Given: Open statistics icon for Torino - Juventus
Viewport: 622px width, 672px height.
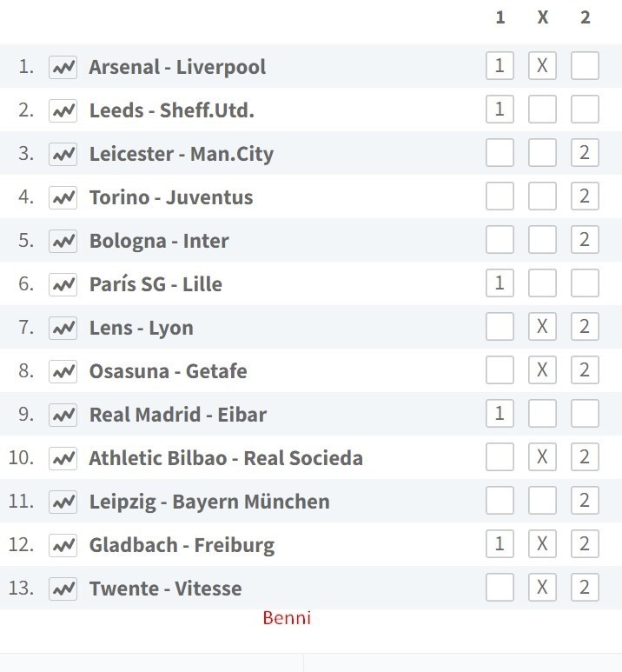Looking at the screenshot, I should 63,197.
